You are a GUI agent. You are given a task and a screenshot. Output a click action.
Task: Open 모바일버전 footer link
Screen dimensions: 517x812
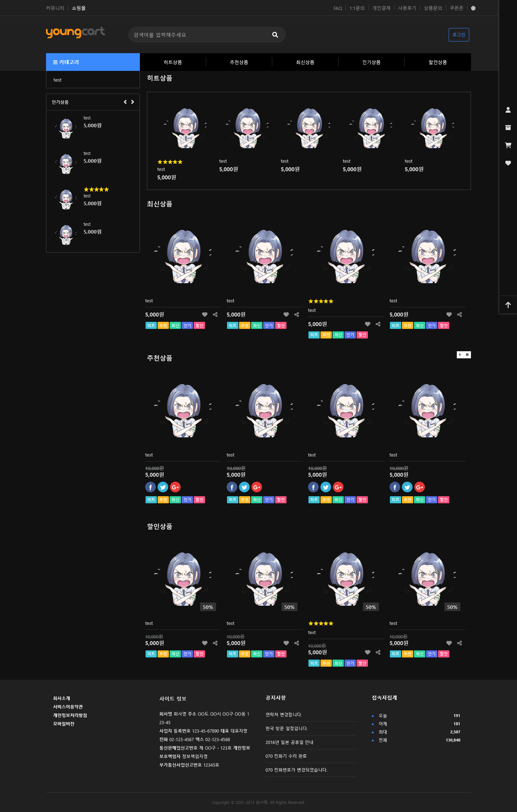(64, 724)
